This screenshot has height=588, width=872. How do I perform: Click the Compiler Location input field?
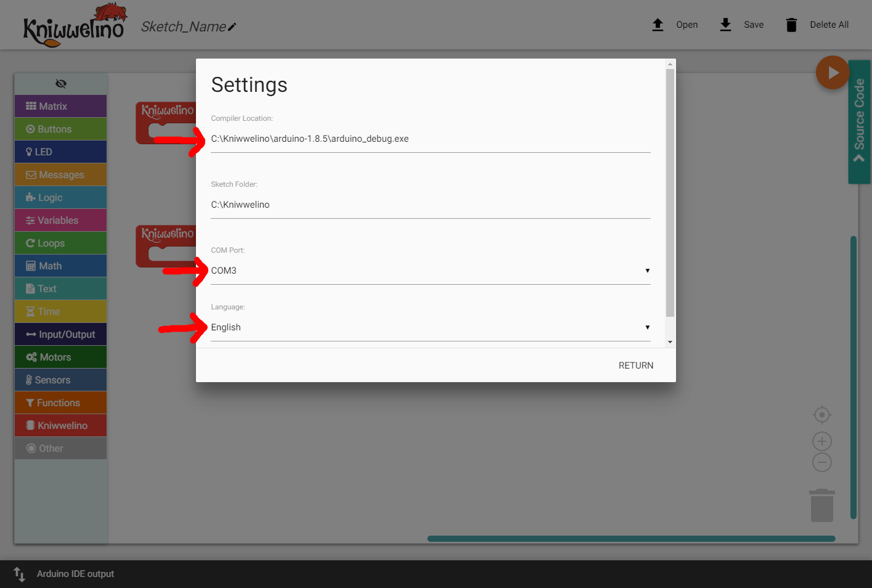[x=431, y=139]
